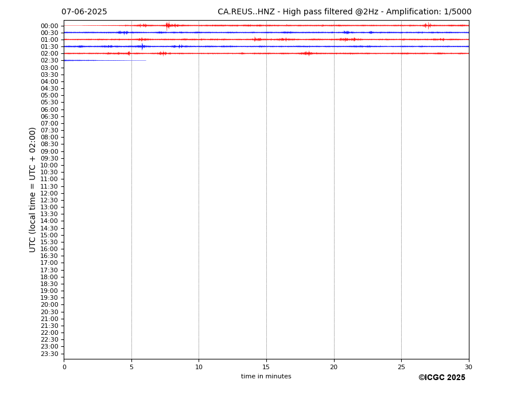This screenshot has width=532, height=399.
Task: Click the red 00:00 seismogram trace
Action: 266,25
